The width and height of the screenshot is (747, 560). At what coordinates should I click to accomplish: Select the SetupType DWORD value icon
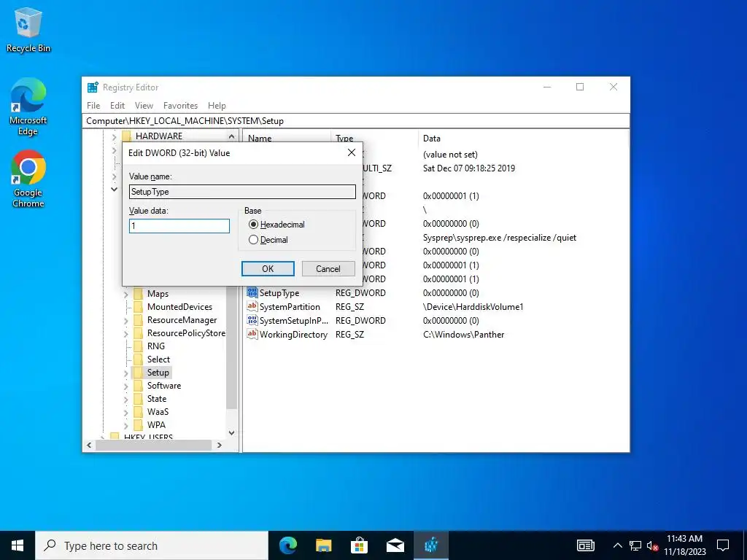[x=252, y=293]
